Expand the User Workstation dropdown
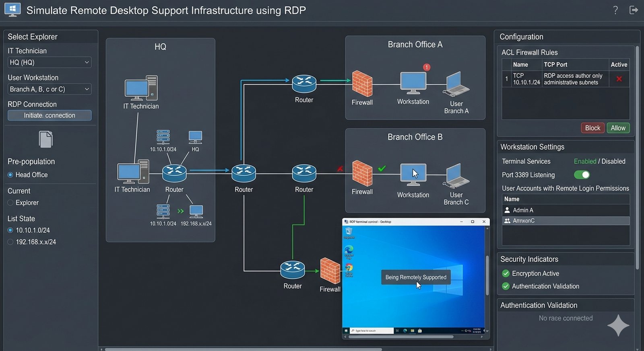Viewport: 644px width, 351px height. coord(50,89)
